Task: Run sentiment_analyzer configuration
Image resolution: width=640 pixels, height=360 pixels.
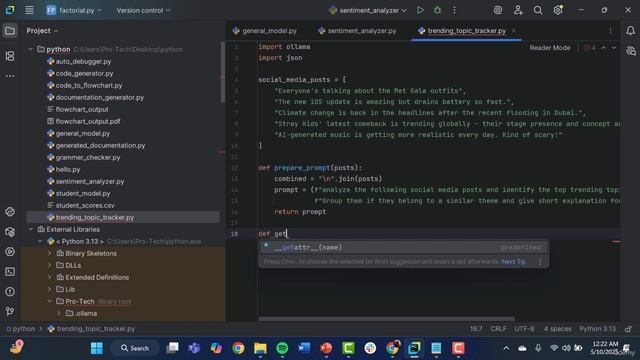Action: coord(420,10)
